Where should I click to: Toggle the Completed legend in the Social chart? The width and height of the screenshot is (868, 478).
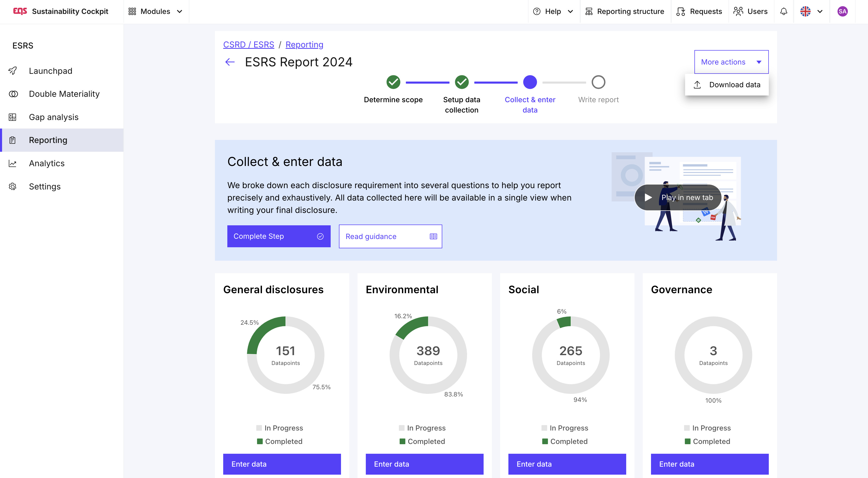565,441
